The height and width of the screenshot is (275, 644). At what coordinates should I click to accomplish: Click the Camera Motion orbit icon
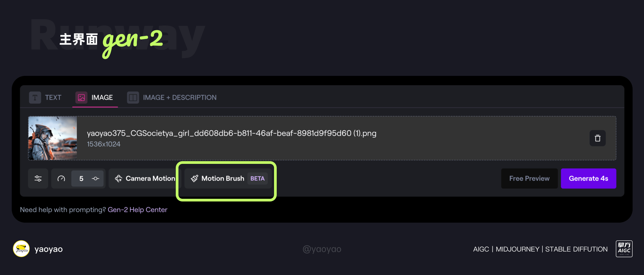(118, 179)
